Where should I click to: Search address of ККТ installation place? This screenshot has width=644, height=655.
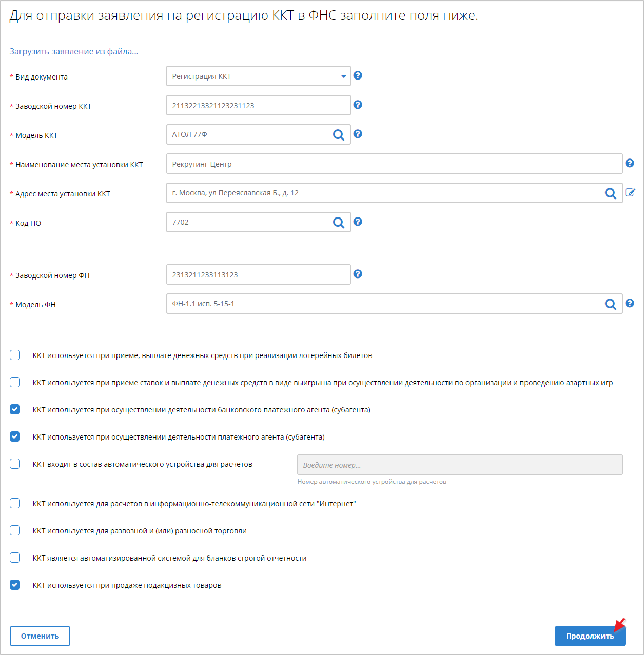click(611, 193)
